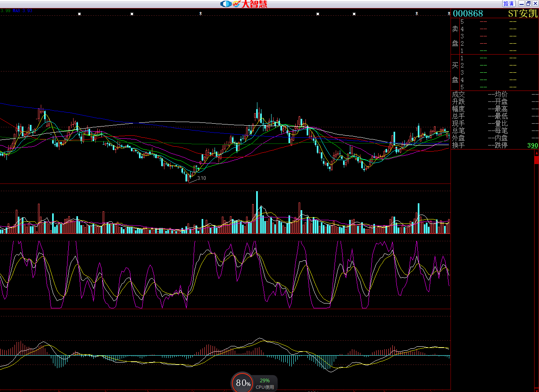Click the second info marker atop chart
Screen dimensions: 539x392
(x=132, y=14)
